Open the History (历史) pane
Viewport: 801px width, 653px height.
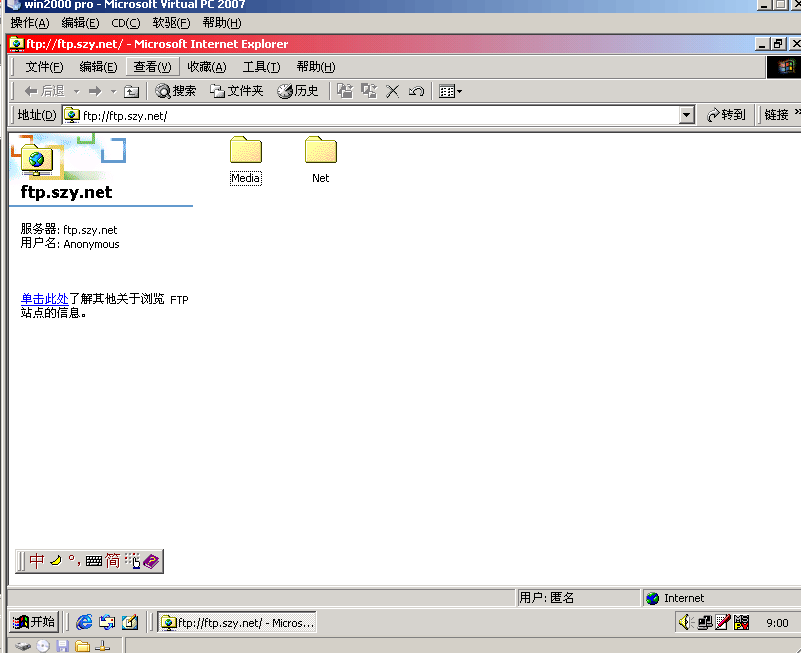coord(298,91)
